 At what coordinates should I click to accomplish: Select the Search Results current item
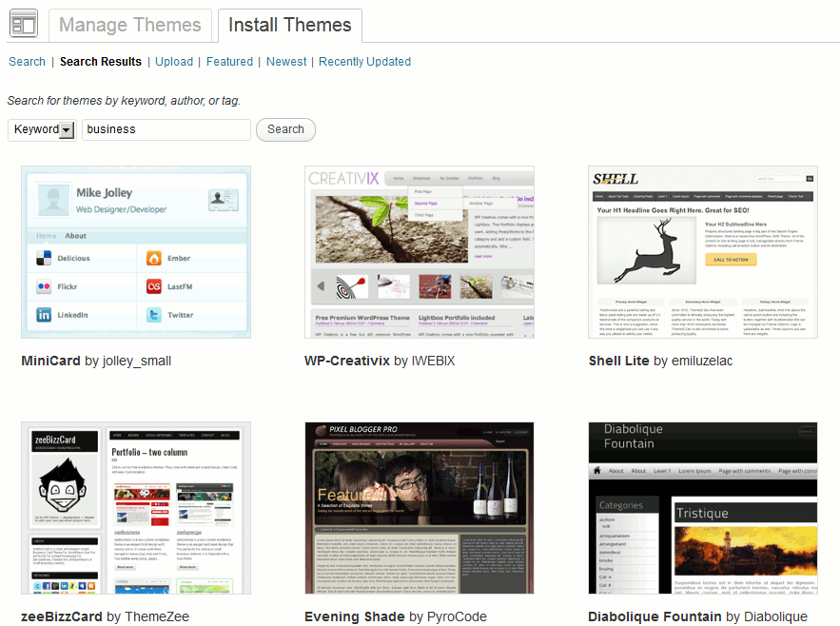click(101, 62)
